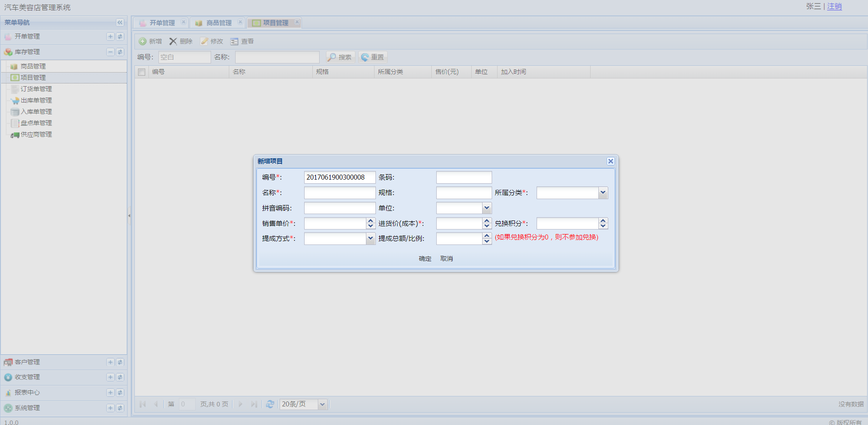Refresh the 系统管理 section
The height and width of the screenshot is (425, 868).
tap(120, 408)
